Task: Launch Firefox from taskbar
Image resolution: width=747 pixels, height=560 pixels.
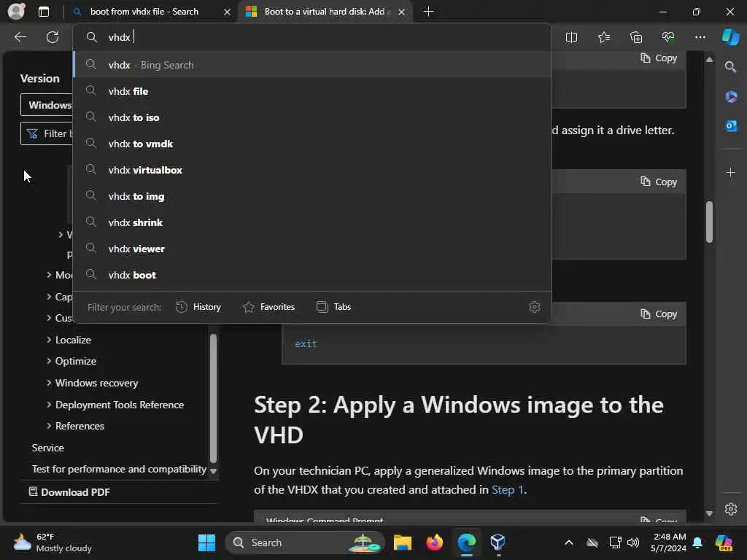Action: pyautogui.click(x=435, y=542)
